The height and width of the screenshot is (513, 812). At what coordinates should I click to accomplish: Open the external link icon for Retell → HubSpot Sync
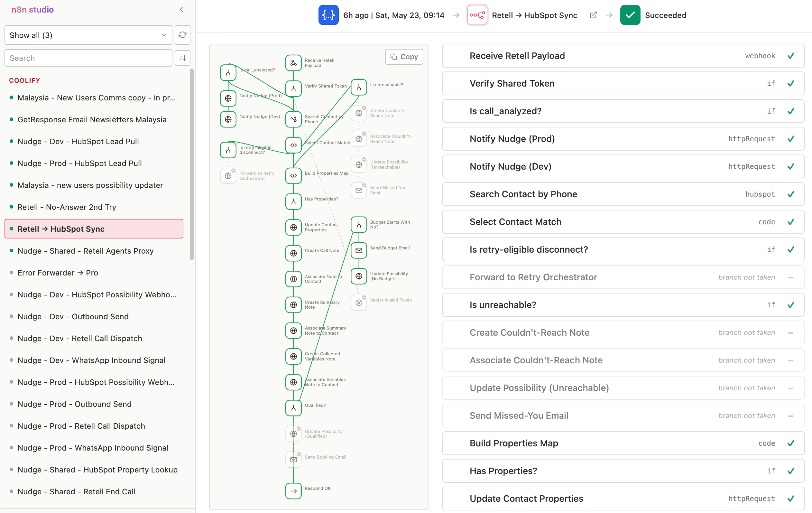pyautogui.click(x=593, y=15)
